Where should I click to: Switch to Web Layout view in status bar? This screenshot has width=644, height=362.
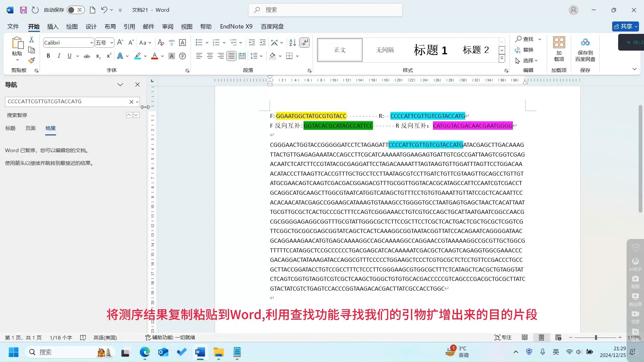click(558, 338)
